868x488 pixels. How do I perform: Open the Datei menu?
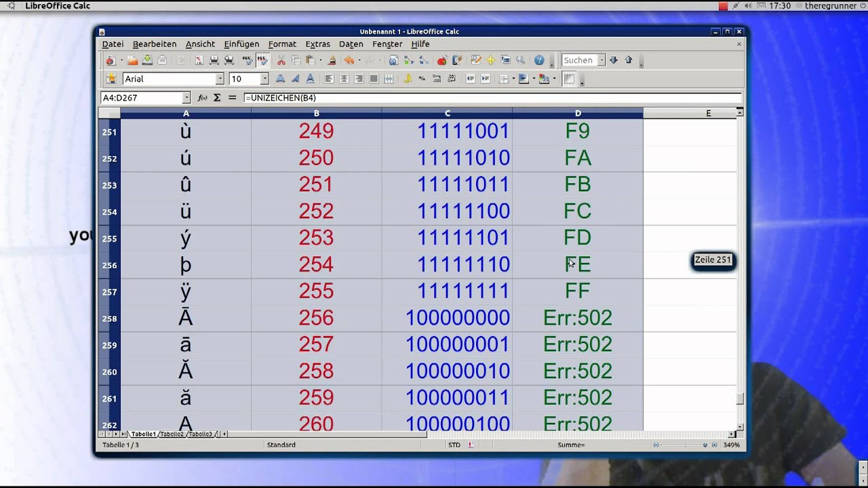coord(113,44)
